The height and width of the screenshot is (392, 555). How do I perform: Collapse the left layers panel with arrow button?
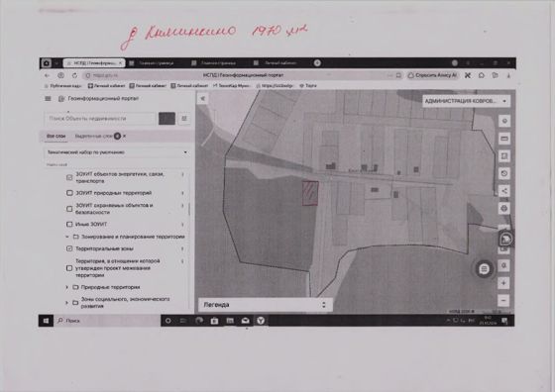[203, 99]
